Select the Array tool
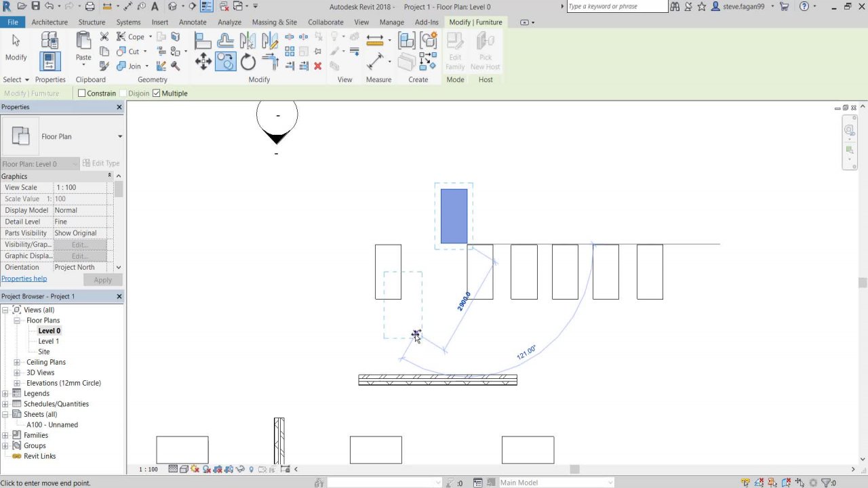The image size is (868, 488). point(290,52)
